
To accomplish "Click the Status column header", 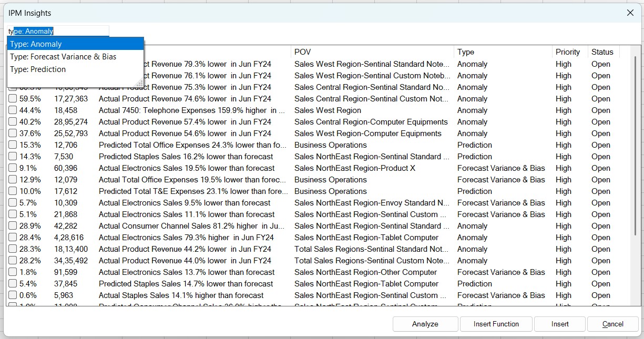I will (602, 52).
